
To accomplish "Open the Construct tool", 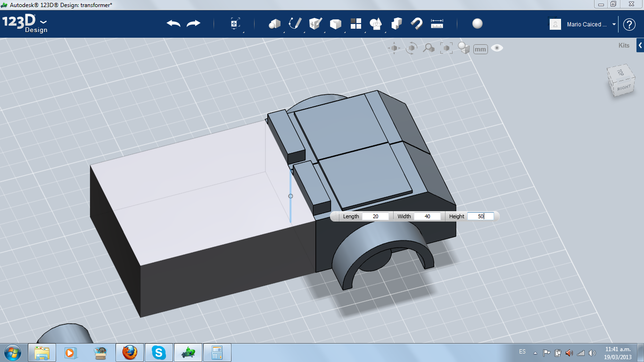I will pyautogui.click(x=315, y=24).
